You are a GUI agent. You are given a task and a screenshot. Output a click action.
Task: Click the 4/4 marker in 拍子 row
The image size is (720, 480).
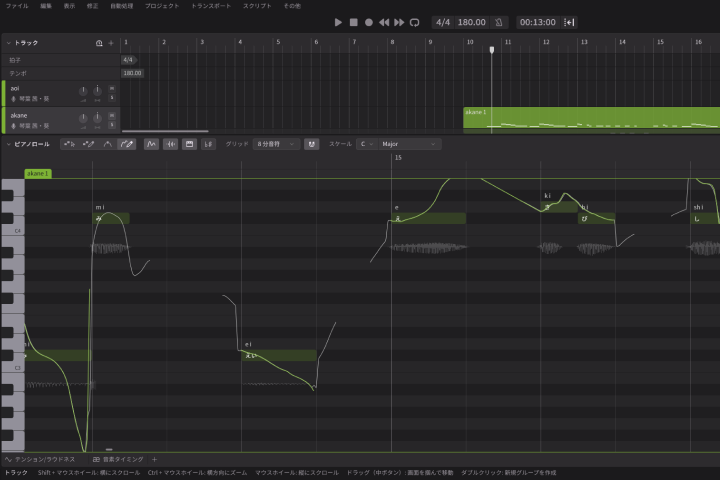(128, 60)
